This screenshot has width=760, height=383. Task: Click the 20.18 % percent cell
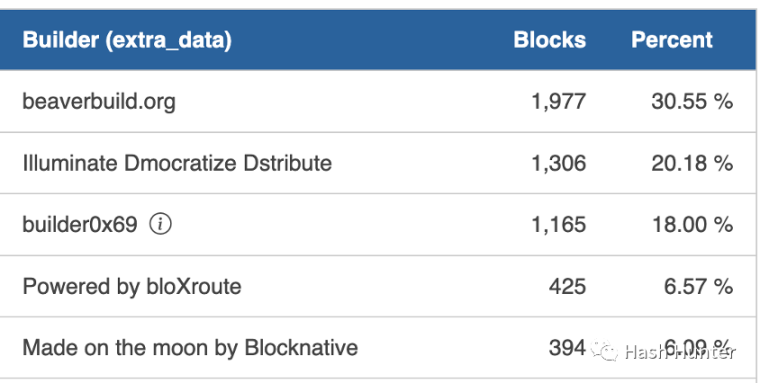pos(692,163)
